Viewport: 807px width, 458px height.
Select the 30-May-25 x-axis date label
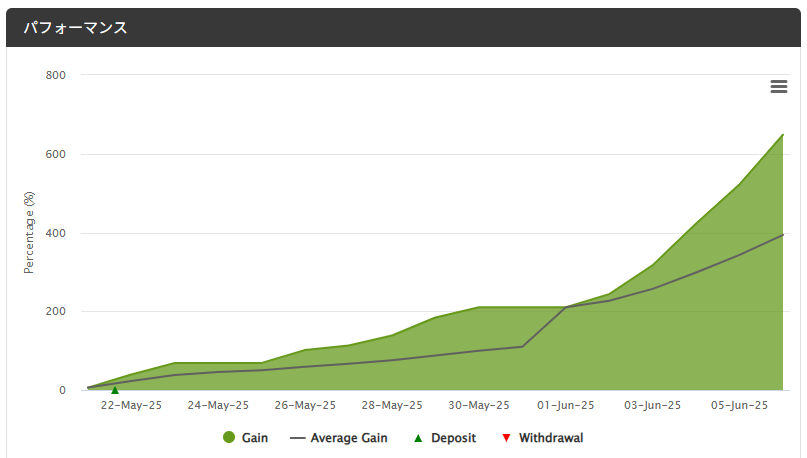click(479, 406)
